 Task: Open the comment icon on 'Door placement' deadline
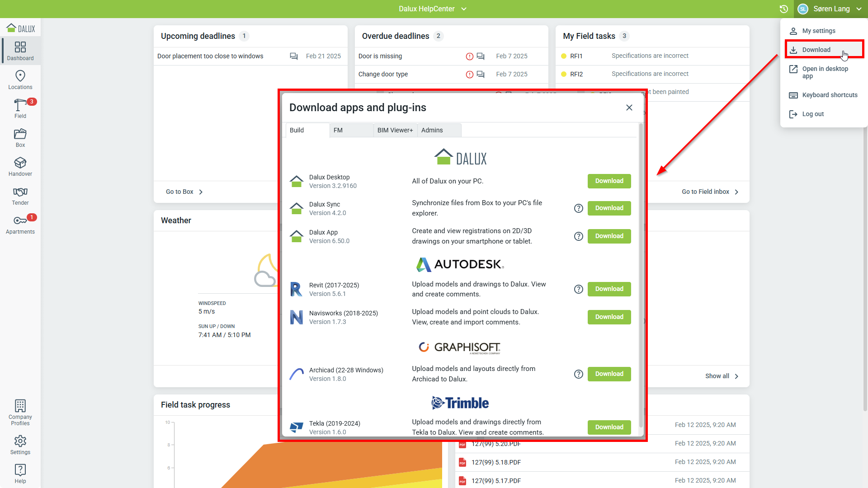(294, 56)
